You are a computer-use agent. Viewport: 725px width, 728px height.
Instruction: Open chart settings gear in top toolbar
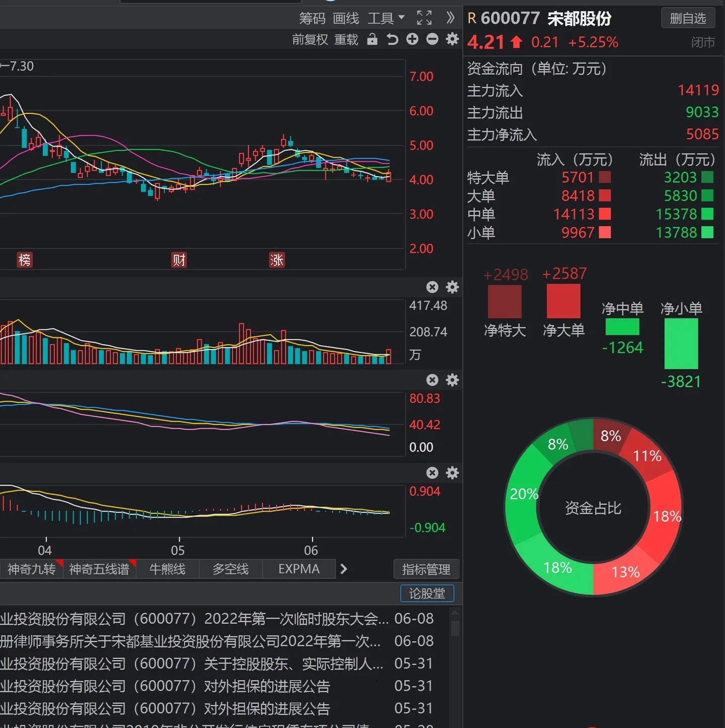[x=452, y=39]
